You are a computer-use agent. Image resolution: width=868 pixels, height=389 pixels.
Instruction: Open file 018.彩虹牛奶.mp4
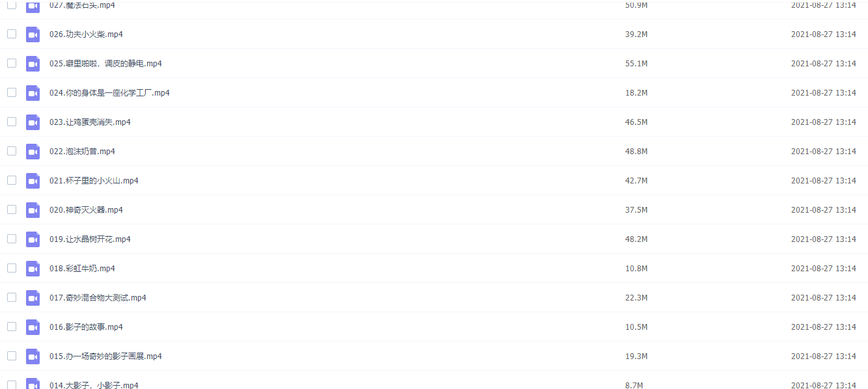pos(82,269)
